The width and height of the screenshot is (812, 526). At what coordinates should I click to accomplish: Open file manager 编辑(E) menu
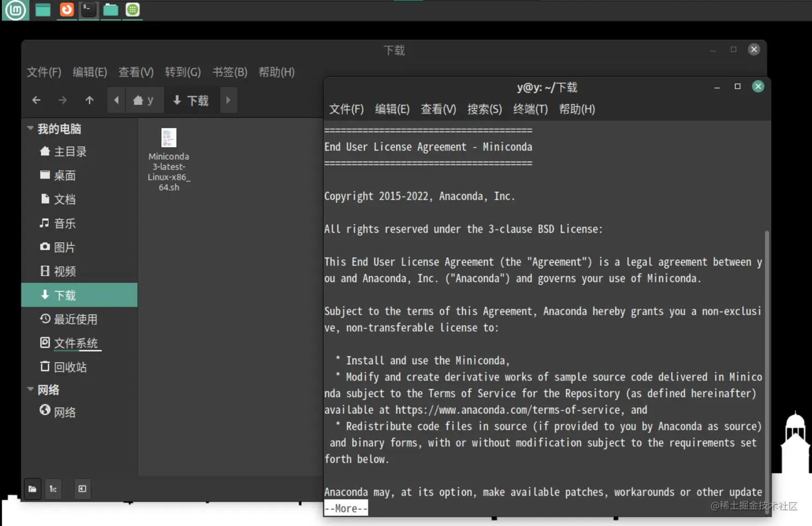pos(90,72)
